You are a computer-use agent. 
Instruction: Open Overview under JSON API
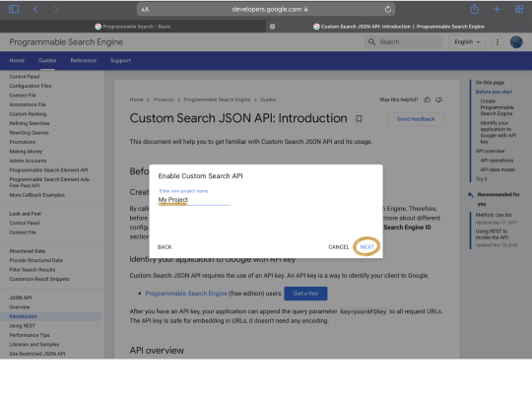[20, 307]
